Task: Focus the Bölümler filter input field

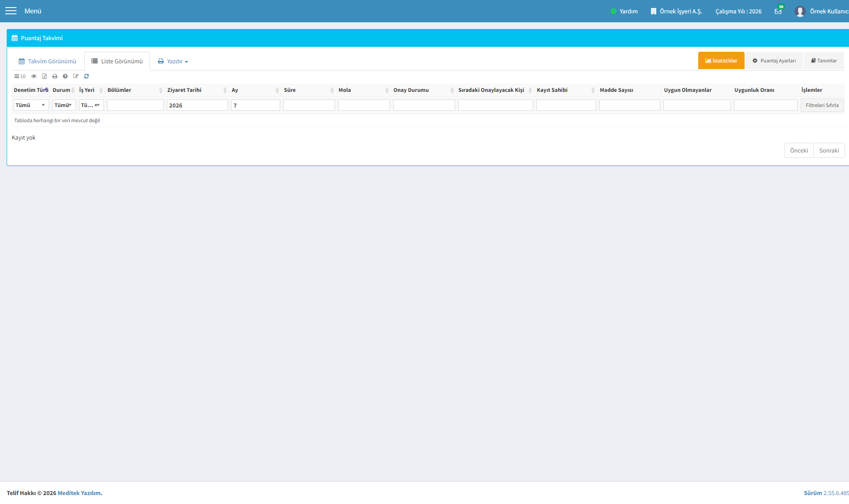Action: pyautogui.click(x=135, y=105)
